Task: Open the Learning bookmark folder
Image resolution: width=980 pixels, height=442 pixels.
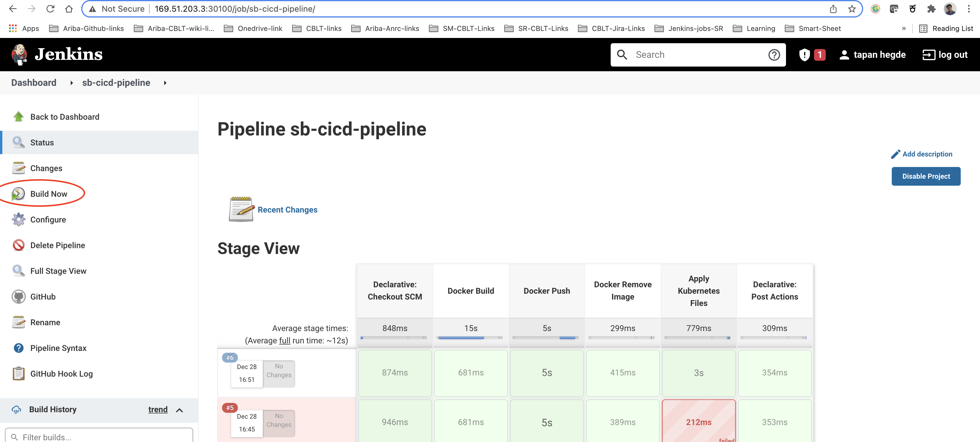Action: click(754, 29)
